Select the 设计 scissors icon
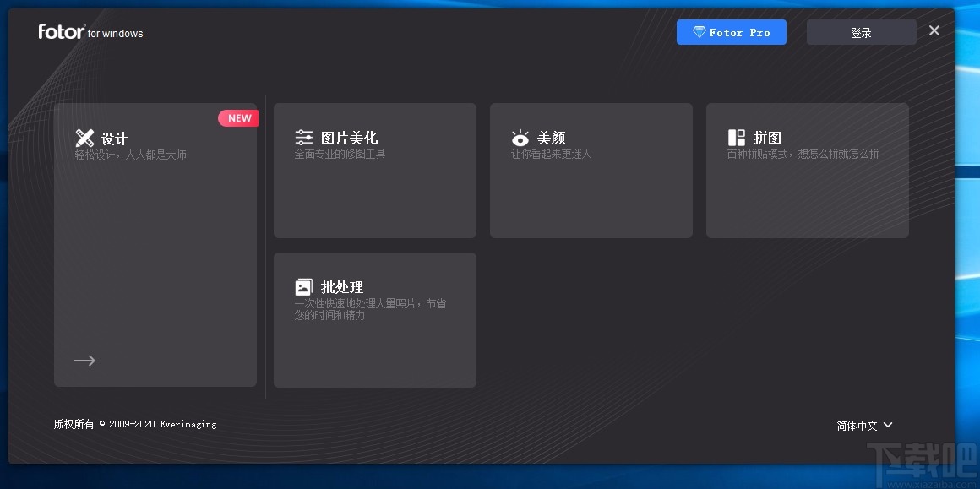The width and height of the screenshot is (980, 489). click(x=84, y=138)
